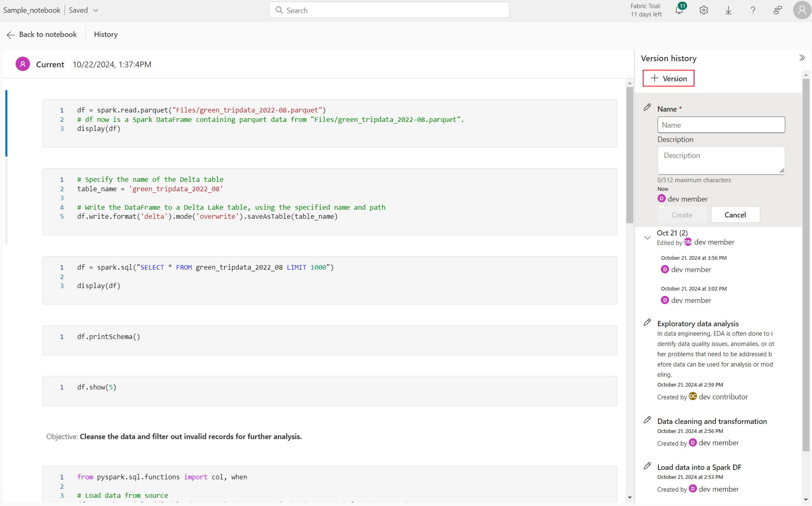
Task: Click the + Version button
Action: tap(668, 78)
